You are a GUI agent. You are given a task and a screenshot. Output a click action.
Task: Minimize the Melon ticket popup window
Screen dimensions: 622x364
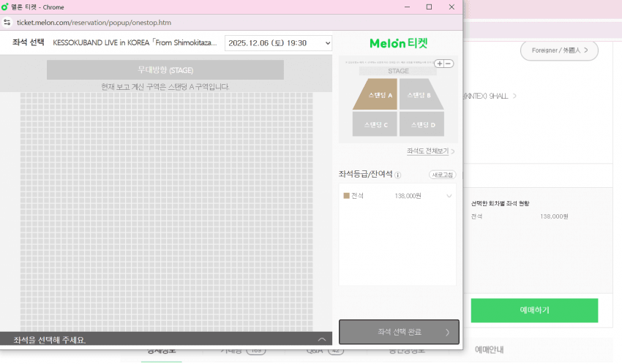tap(407, 7)
